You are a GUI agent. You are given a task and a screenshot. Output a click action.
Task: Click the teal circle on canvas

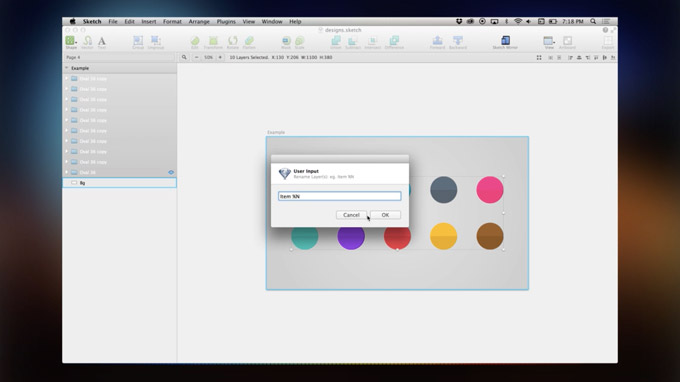(304, 238)
